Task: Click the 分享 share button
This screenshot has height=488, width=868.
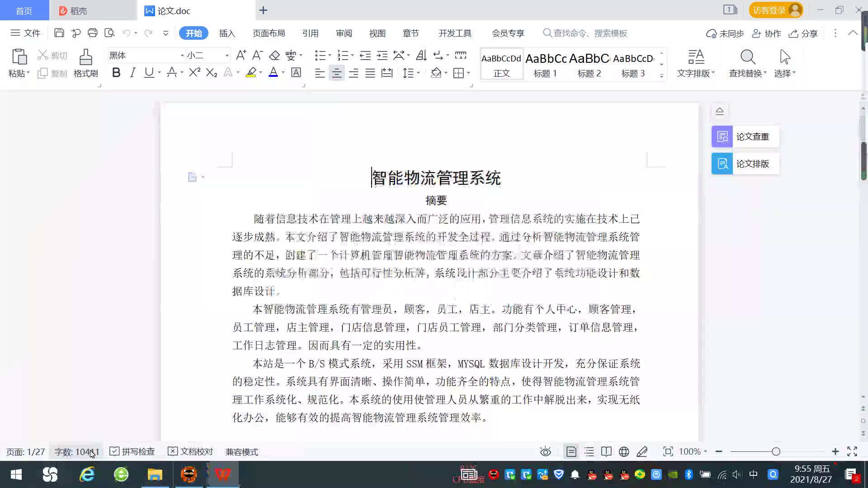Action: pos(803,33)
